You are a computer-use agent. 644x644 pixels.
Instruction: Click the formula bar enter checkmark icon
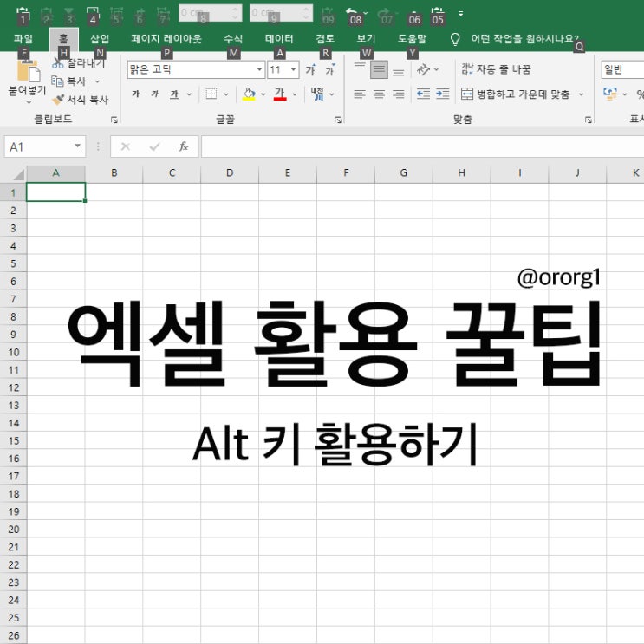(155, 146)
